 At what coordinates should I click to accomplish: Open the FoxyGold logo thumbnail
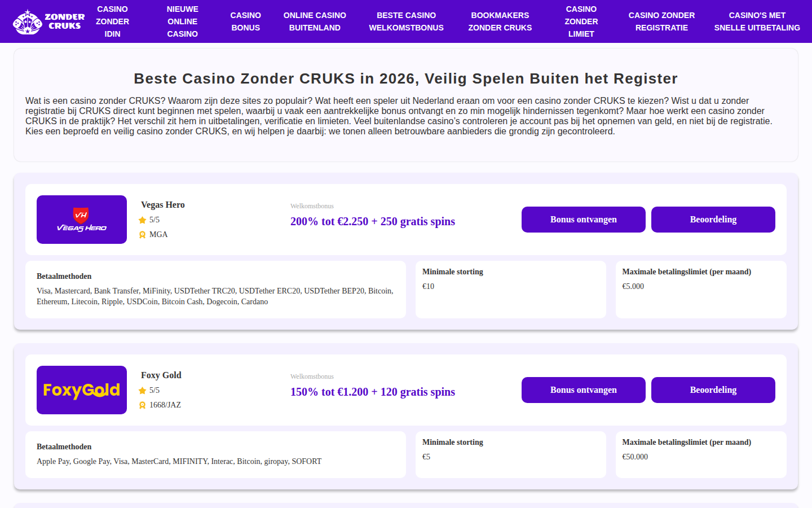(x=82, y=390)
